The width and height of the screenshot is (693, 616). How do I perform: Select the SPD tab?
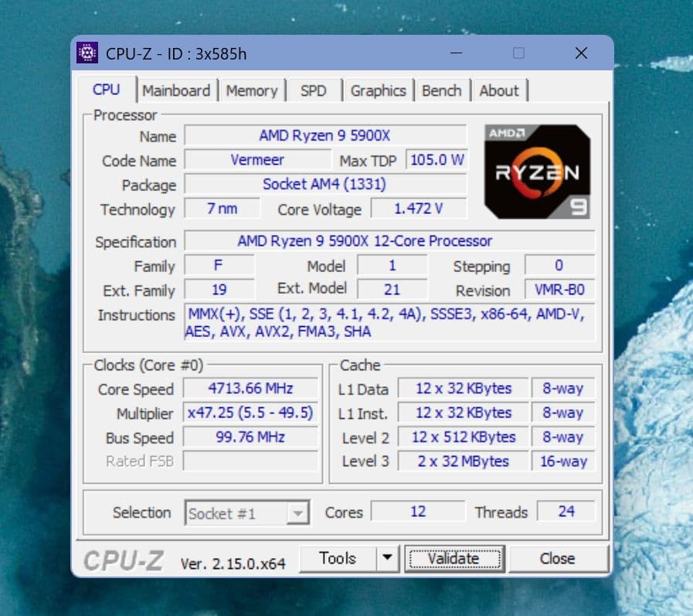tap(314, 90)
